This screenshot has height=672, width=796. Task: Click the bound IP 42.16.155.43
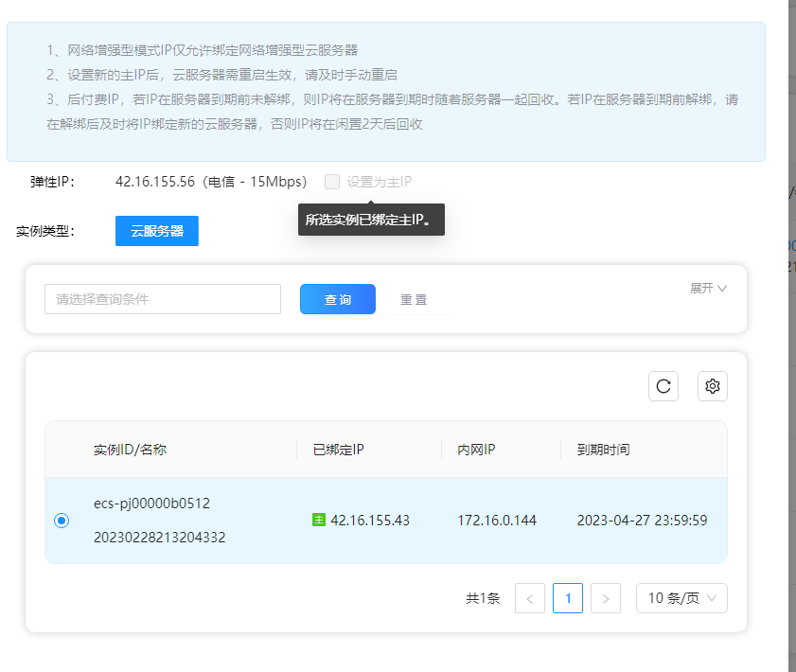(370, 521)
